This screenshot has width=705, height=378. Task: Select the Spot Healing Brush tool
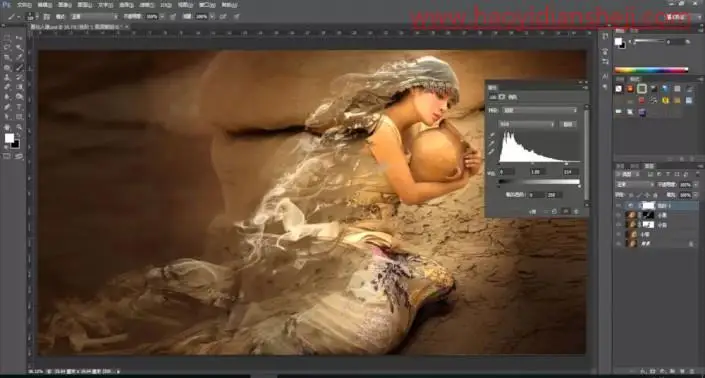pyautogui.click(x=7, y=67)
